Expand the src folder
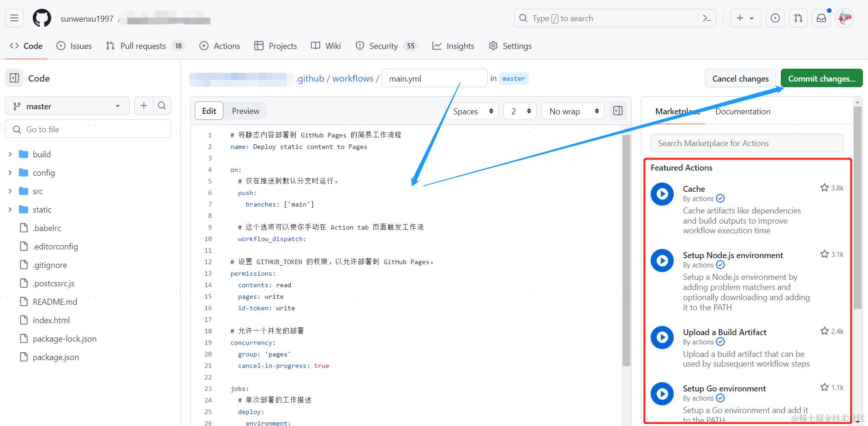 click(x=10, y=191)
